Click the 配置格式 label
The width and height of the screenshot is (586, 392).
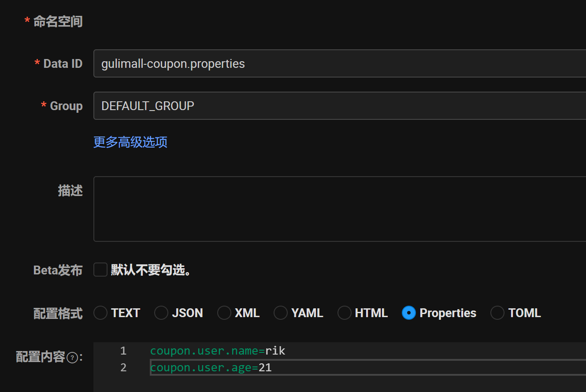tap(58, 313)
